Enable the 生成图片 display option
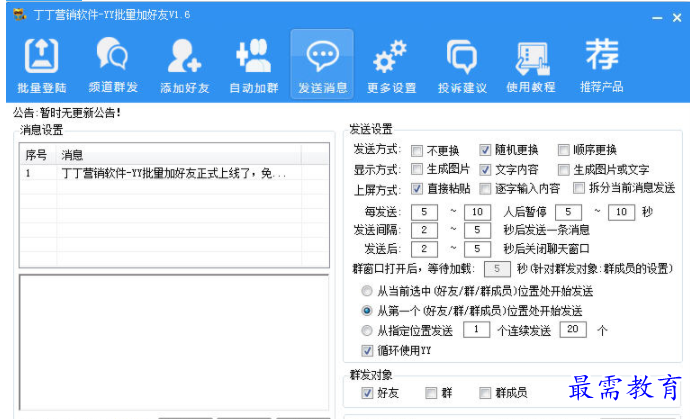The width and height of the screenshot is (690, 419). (417, 169)
